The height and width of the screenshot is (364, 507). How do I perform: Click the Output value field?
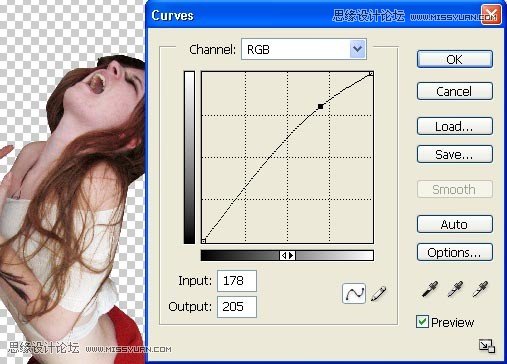(x=237, y=307)
